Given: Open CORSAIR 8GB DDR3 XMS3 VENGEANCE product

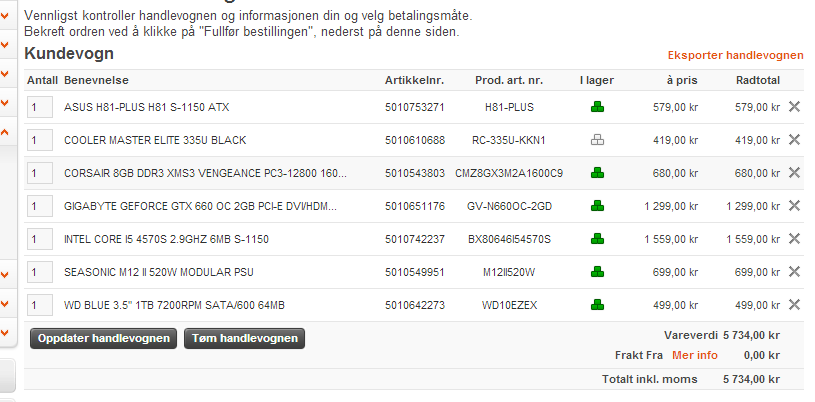Looking at the screenshot, I should click(205, 173).
